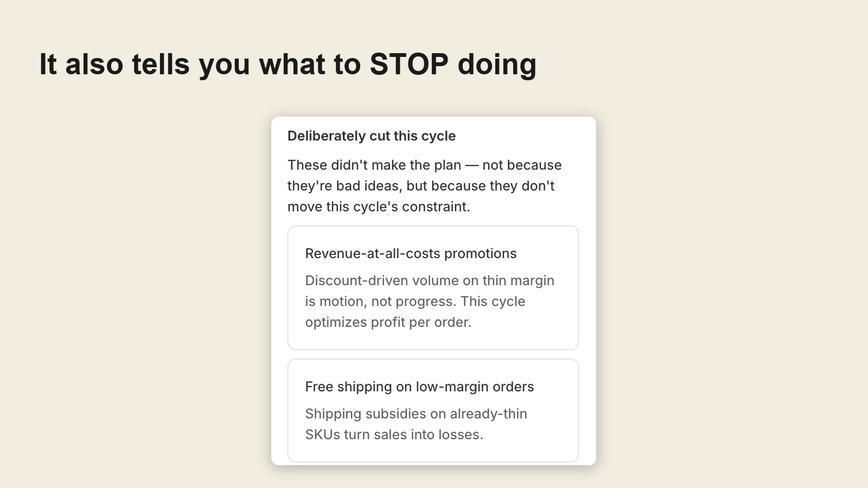Click the paragraph starting 'These didn't make the plan'
The height and width of the screenshot is (488, 868).
point(425,185)
